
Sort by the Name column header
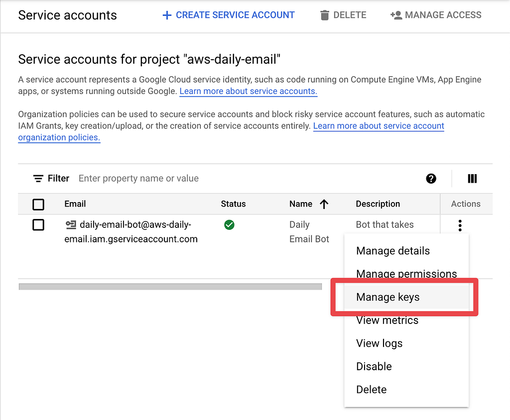(301, 204)
